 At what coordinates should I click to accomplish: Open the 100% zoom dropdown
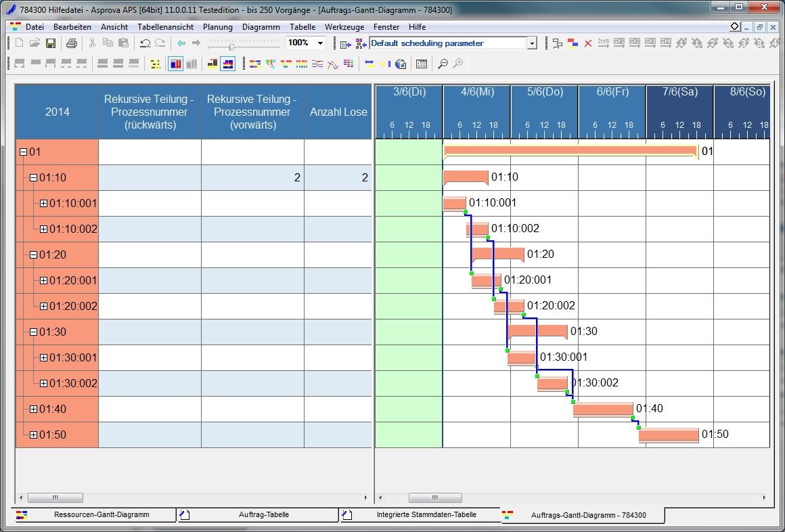pyautogui.click(x=320, y=43)
